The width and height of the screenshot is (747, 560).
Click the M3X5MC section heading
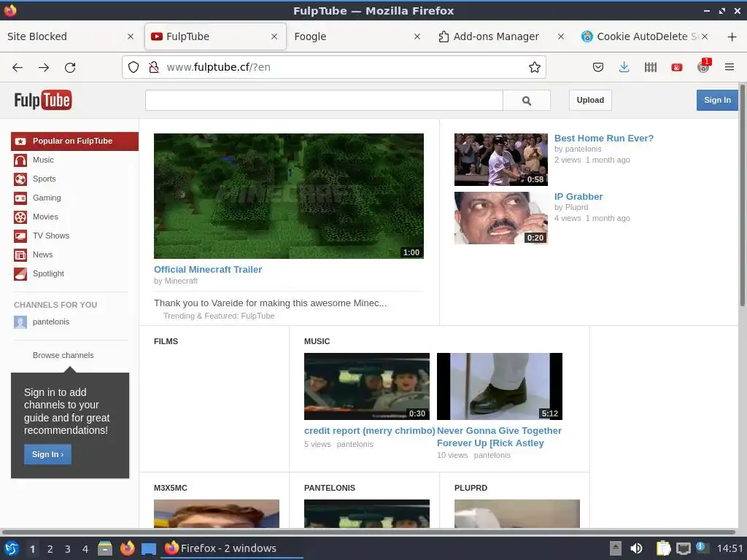[171, 488]
